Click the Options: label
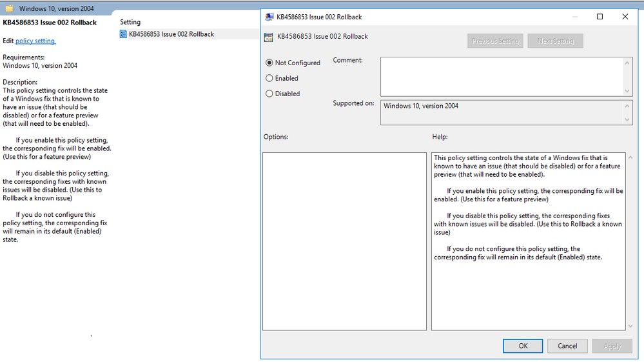 pyautogui.click(x=276, y=136)
